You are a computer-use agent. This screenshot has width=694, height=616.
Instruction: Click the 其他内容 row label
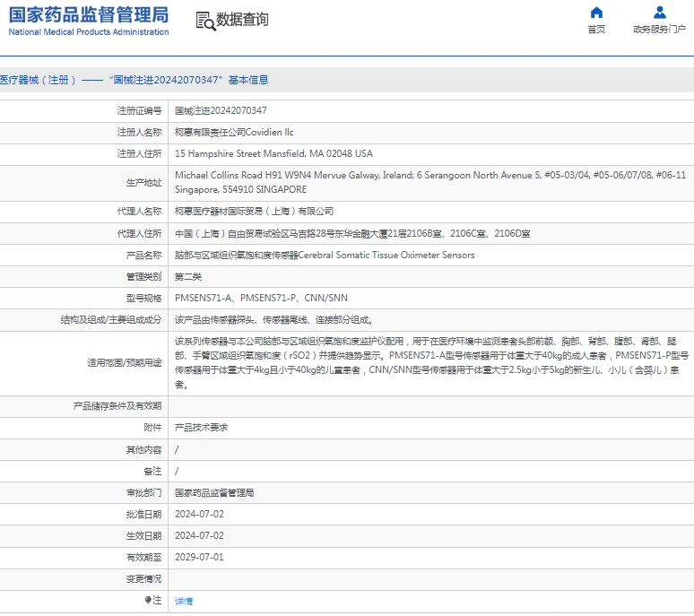(x=143, y=449)
